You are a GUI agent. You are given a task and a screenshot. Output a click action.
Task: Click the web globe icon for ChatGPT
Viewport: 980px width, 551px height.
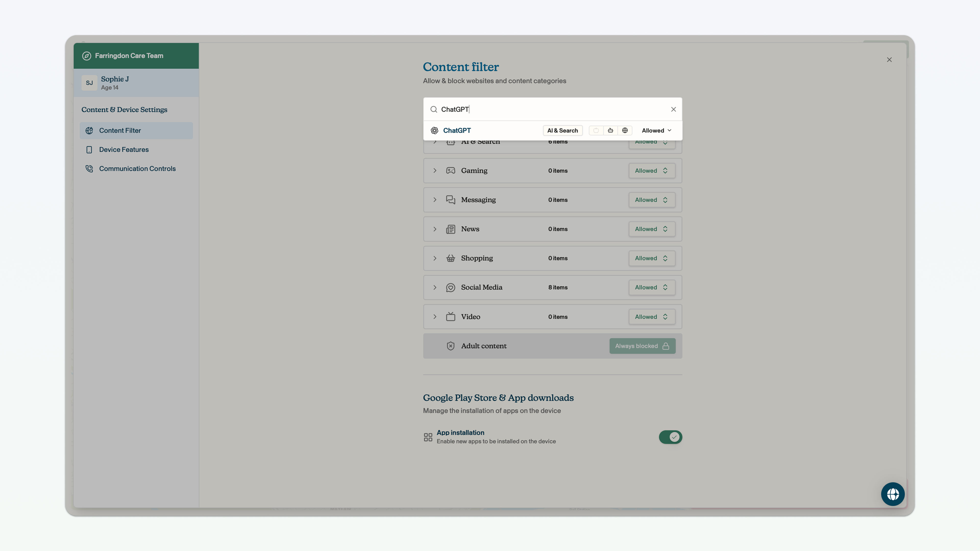pos(625,130)
